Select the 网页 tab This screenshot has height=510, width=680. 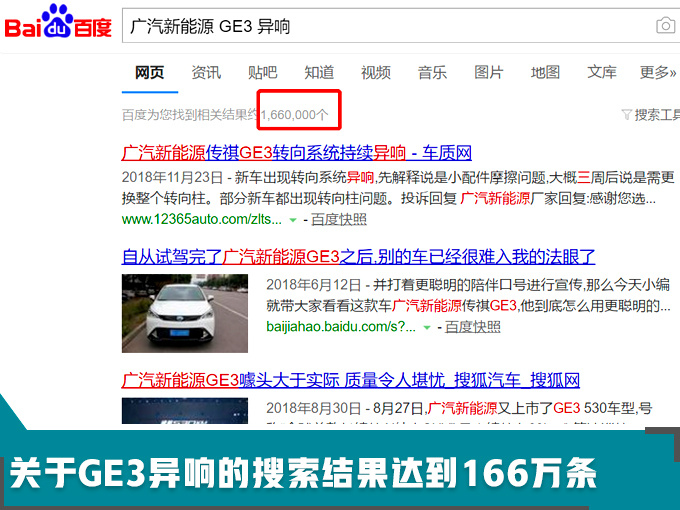150,72
